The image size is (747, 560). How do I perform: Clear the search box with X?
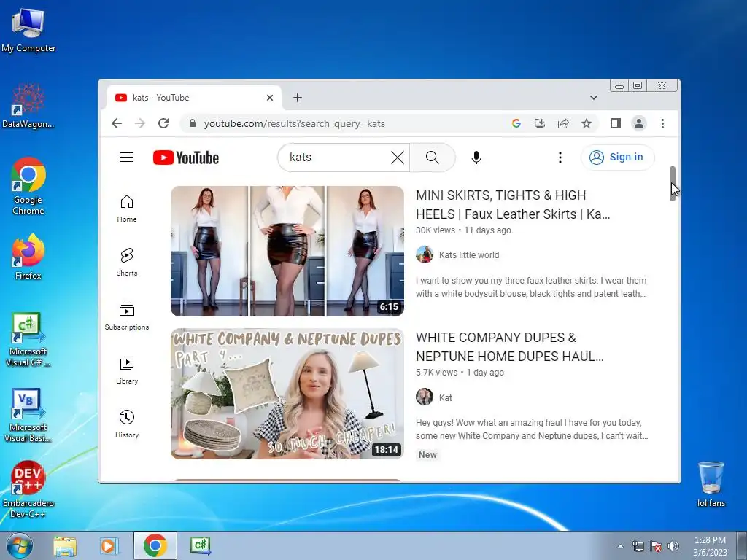click(398, 157)
